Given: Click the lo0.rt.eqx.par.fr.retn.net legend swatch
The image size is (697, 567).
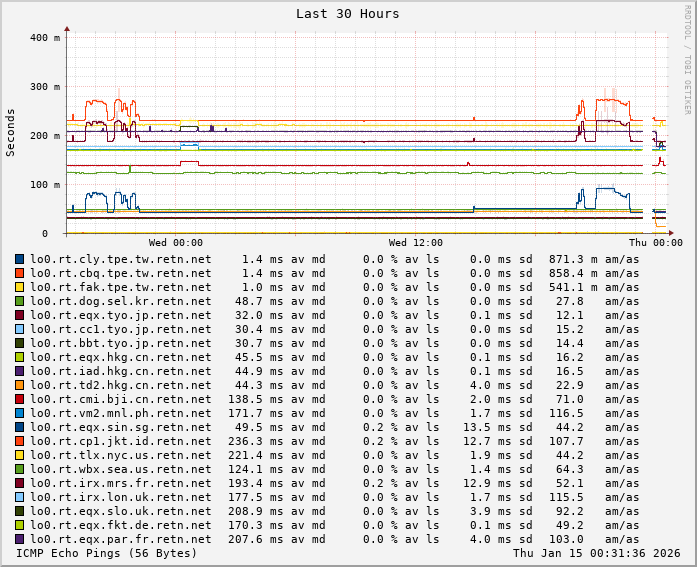Looking at the screenshot, I should [19, 539].
